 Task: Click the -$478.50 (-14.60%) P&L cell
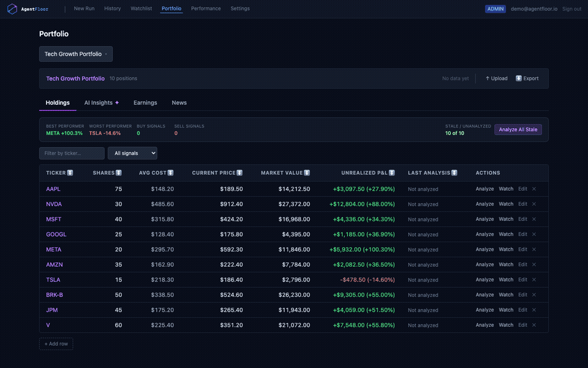tap(367, 280)
